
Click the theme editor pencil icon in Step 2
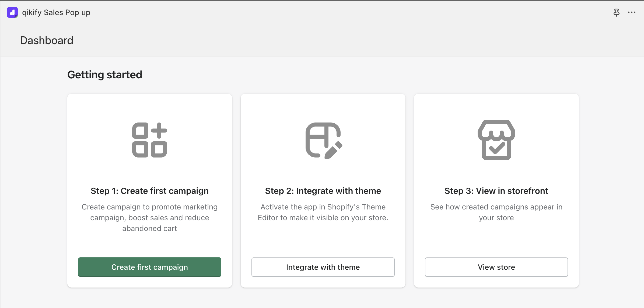(323, 140)
